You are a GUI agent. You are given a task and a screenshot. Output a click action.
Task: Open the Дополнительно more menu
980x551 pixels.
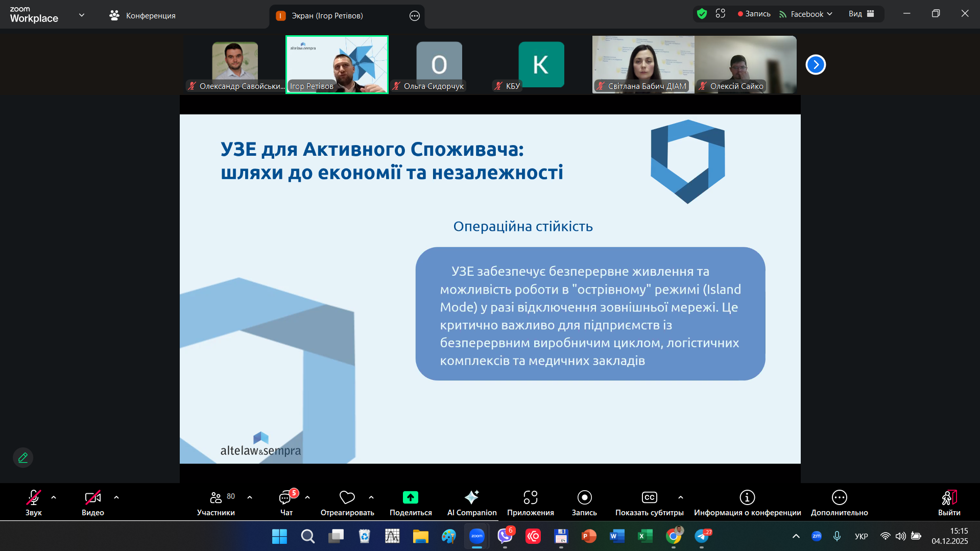point(839,497)
